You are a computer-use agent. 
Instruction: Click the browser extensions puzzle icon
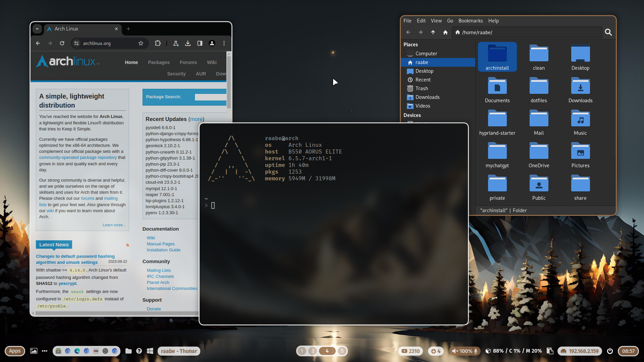158,43
